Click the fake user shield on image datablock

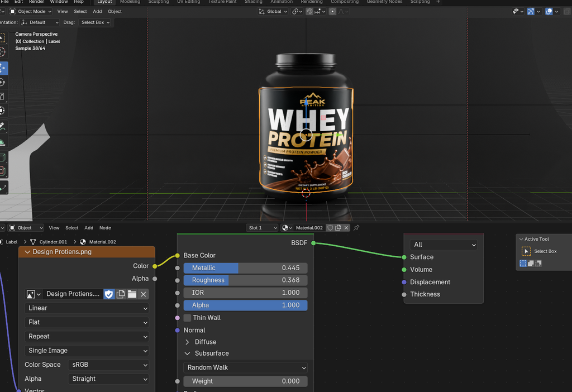109,294
